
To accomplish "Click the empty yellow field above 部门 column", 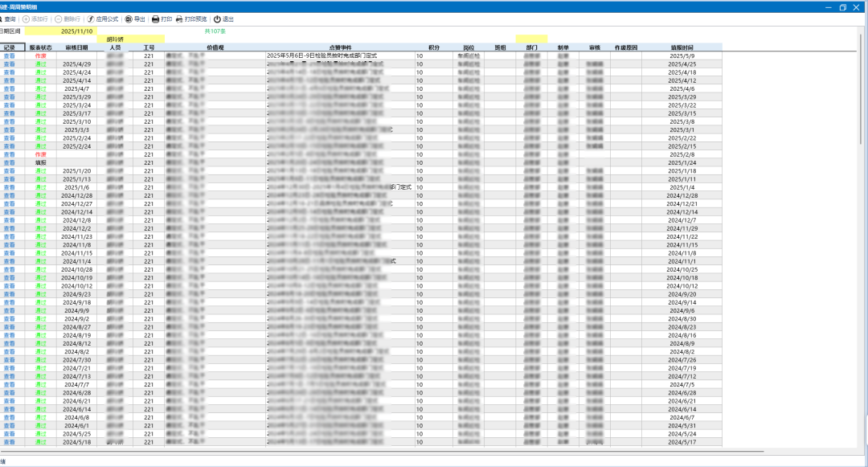I will (531, 39).
